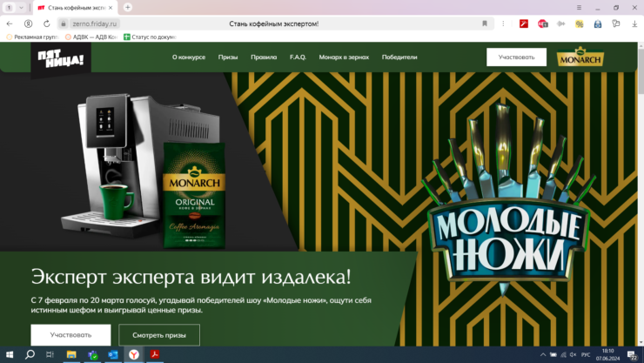Open the three-dot page options menu

[503, 24]
